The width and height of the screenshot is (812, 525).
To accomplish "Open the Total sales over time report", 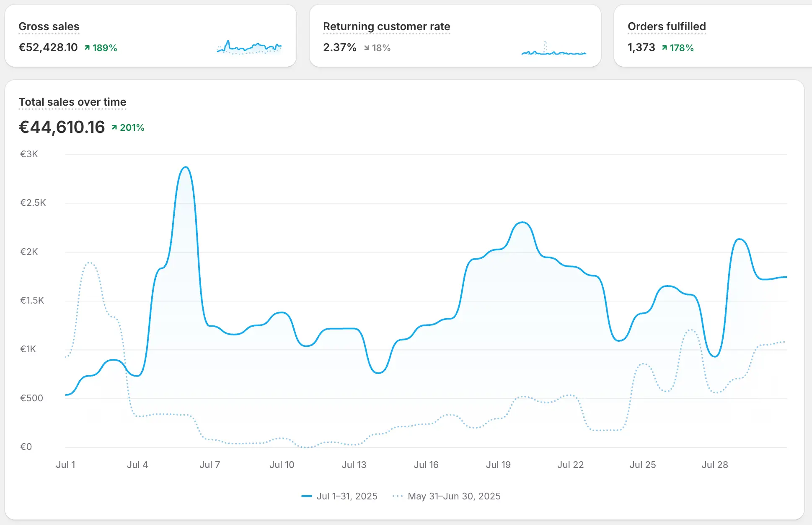I will click(72, 102).
